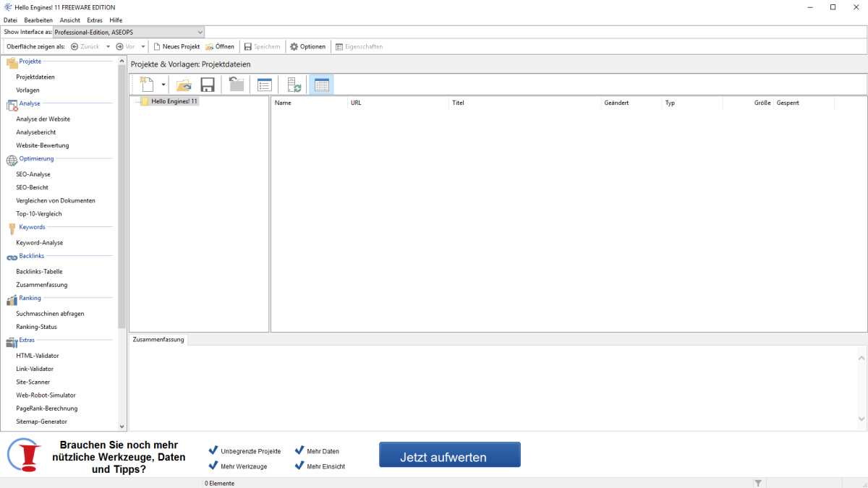The height and width of the screenshot is (488, 868).
Task: Click the gray folder-up icon in panel toolbar
Action: (x=237, y=85)
